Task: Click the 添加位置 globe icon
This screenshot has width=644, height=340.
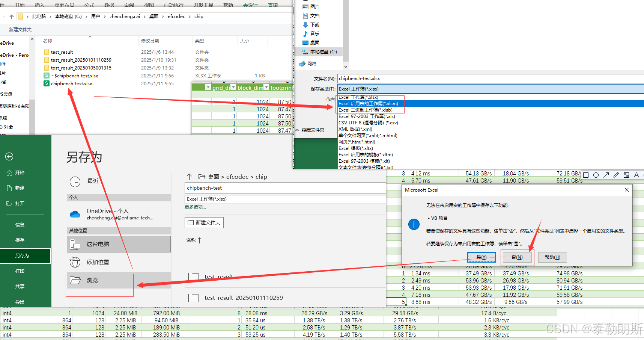Action: (75, 262)
